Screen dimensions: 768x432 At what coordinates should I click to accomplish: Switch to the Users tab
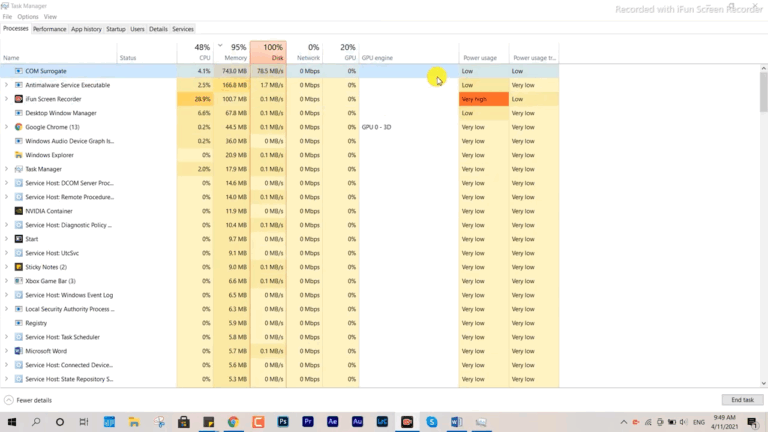tap(137, 29)
